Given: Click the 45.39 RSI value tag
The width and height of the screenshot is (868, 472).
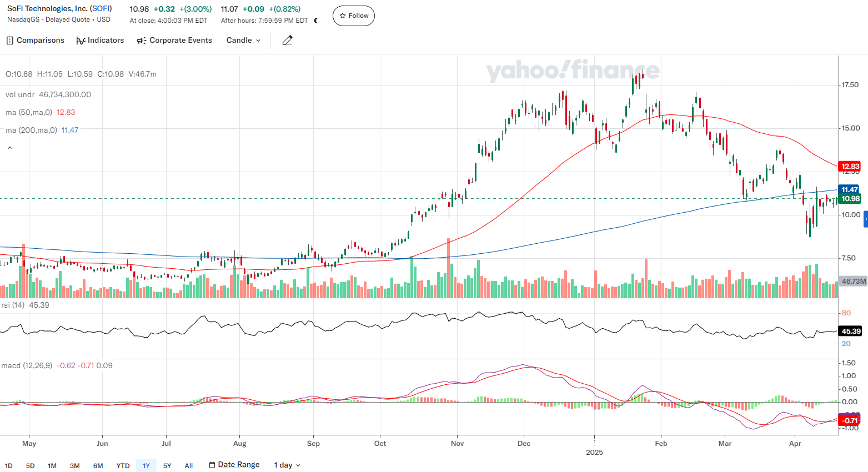Looking at the screenshot, I should (850, 331).
